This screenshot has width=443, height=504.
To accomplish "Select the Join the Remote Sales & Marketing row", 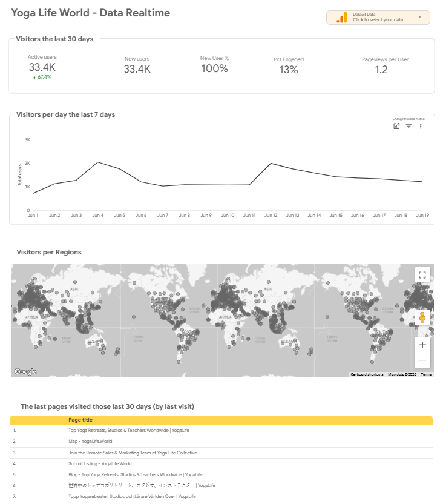I will (221, 453).
